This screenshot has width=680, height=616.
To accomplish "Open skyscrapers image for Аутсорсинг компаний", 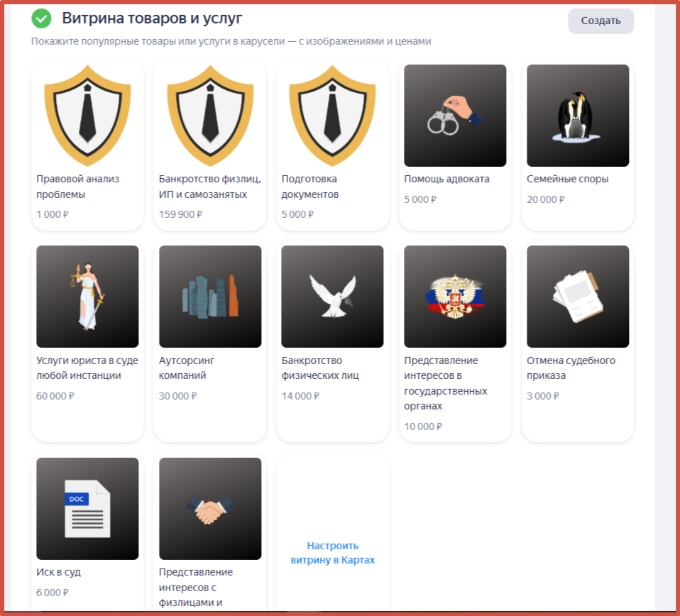I will tap(210, 297).
